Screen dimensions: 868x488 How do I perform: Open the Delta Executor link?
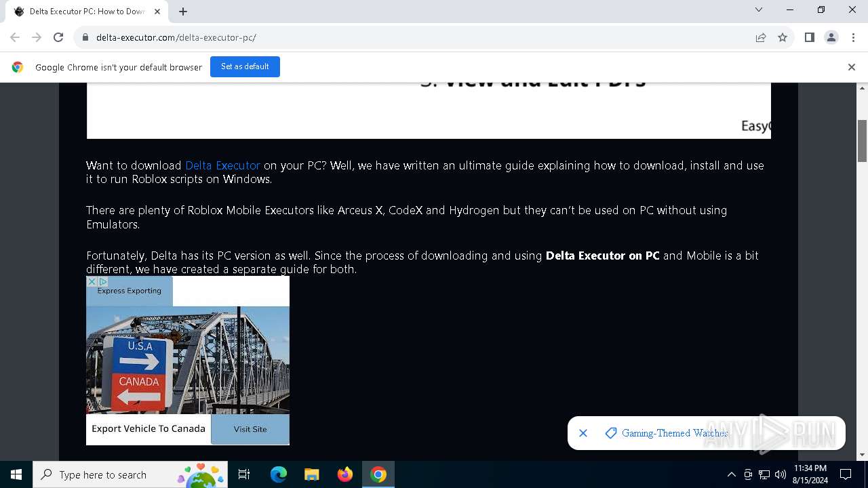222,165
